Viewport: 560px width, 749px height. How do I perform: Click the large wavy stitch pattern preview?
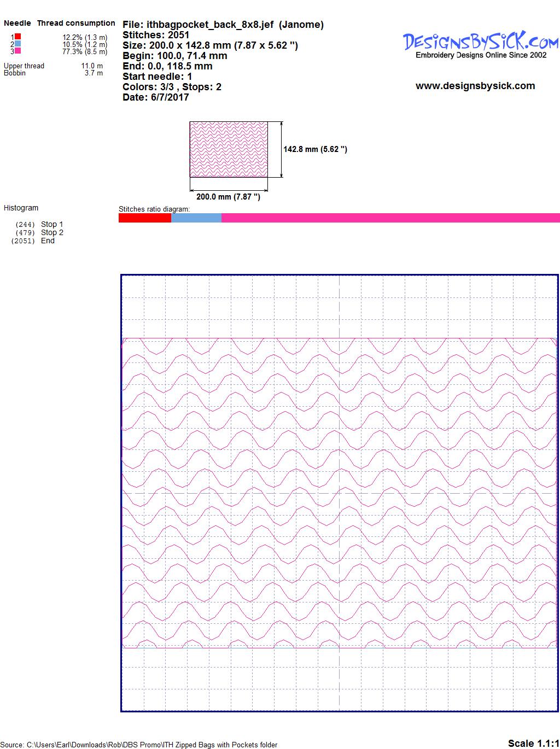point(339,492)
